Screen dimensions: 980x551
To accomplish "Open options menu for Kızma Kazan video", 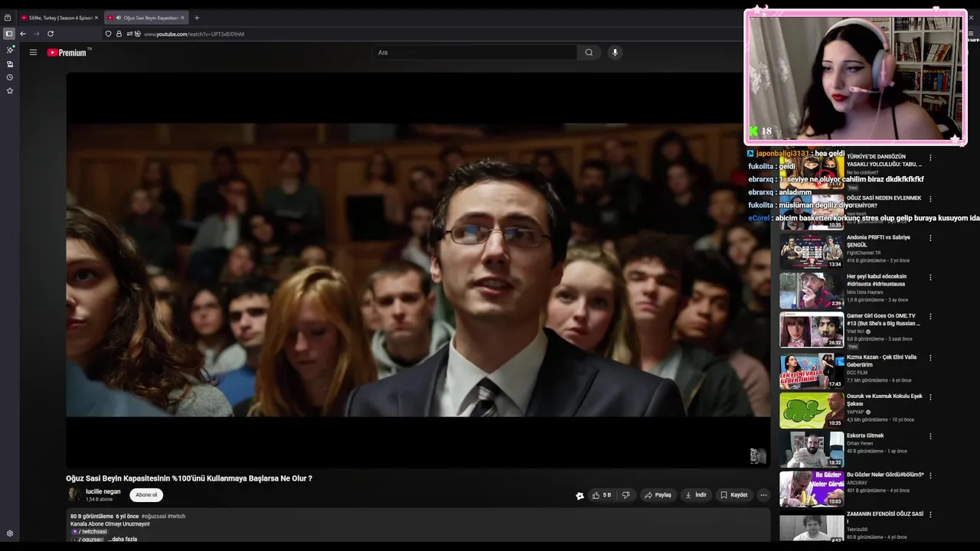I will coord(930,357).
